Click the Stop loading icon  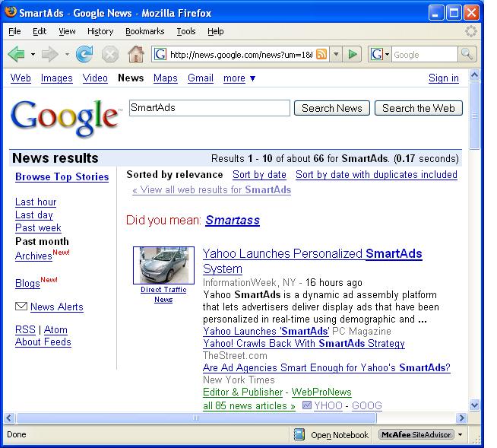(x=110, y=55)
